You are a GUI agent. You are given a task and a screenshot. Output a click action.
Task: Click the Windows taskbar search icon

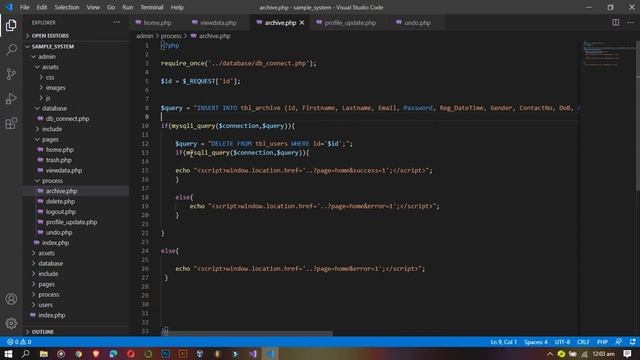25,353
